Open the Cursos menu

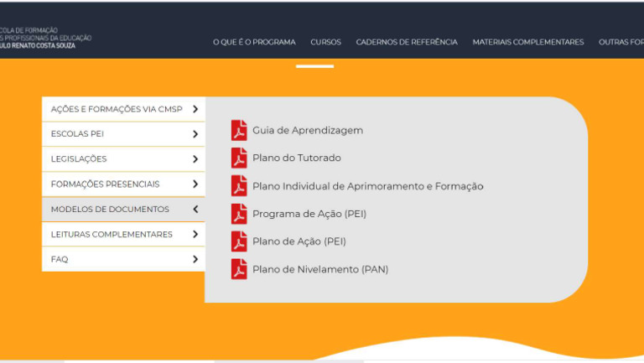[325, 42]
